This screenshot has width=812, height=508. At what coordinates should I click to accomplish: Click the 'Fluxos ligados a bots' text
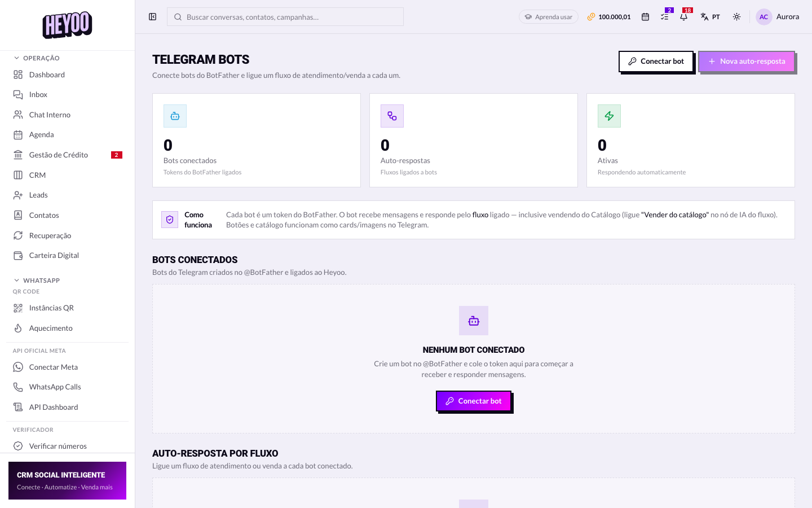point(409,172)
